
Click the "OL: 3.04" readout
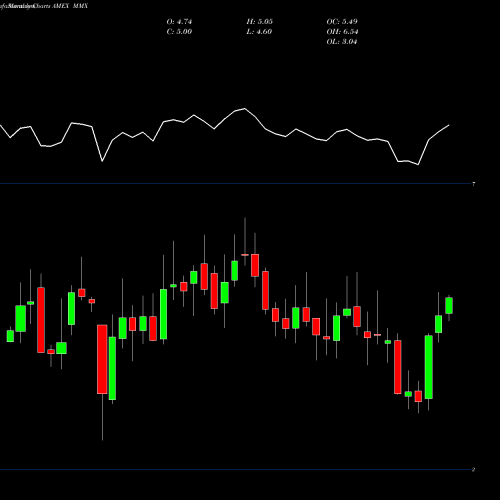point(342,42)
